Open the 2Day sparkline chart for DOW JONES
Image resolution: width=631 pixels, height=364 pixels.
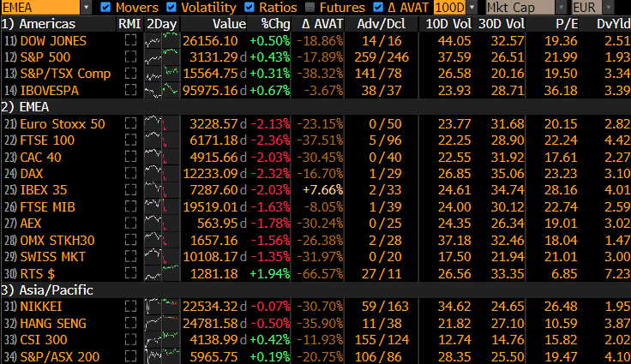point(162,40)
